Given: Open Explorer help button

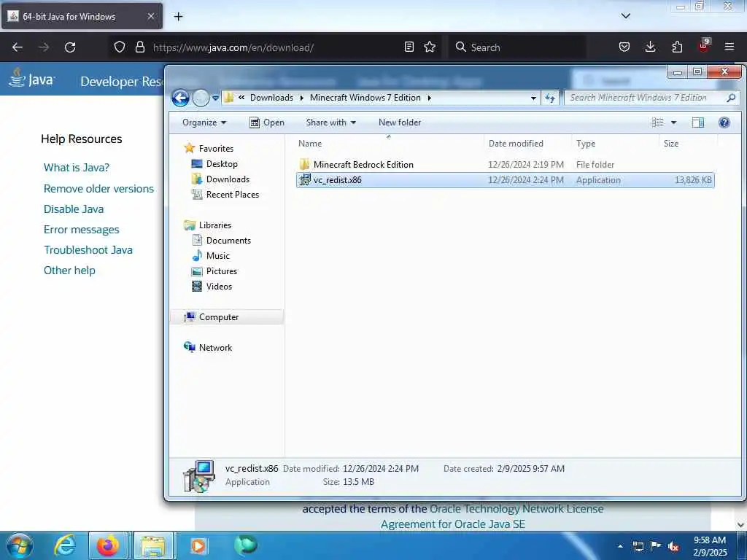Looking at the screenshot, I should (x=724, y=122).
